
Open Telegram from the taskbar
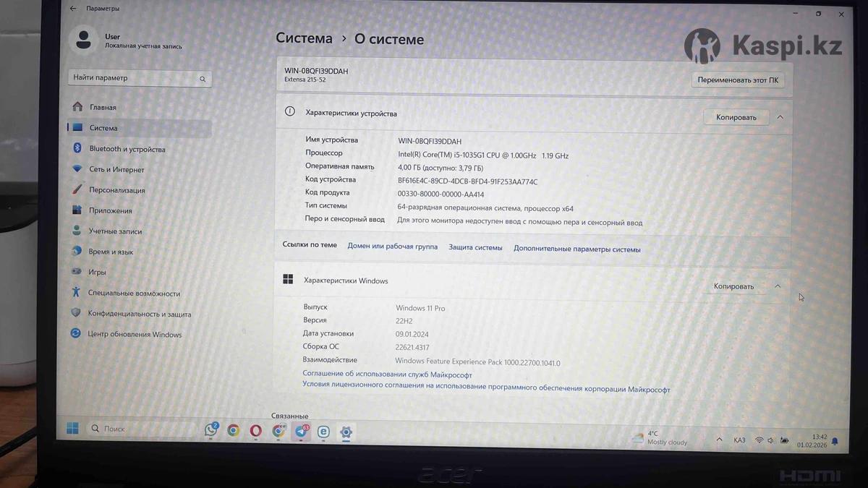click(301, 432)
